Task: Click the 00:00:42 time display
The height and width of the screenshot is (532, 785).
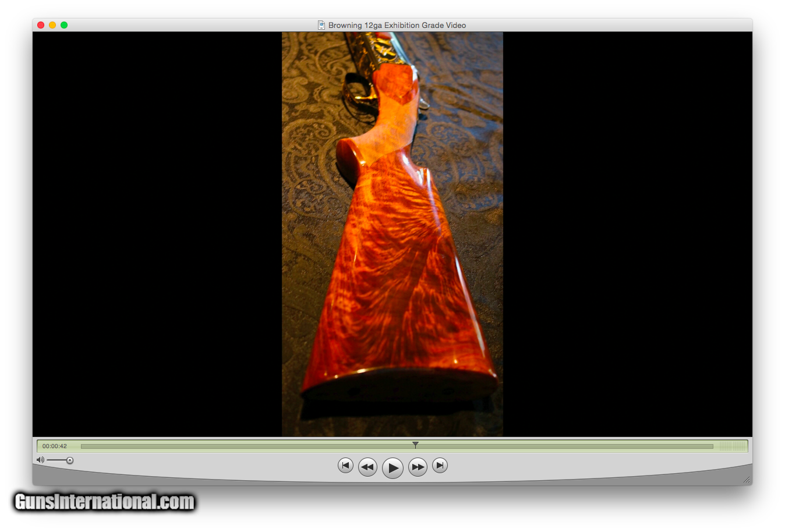Action: (55, 446)
